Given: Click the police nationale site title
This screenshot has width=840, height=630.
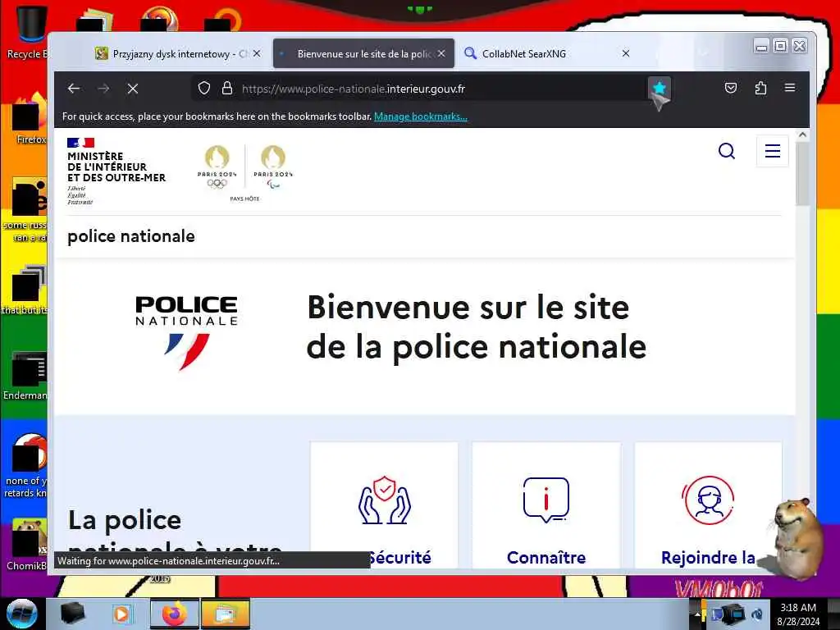Looking at the screenshot, I should 131,236.
